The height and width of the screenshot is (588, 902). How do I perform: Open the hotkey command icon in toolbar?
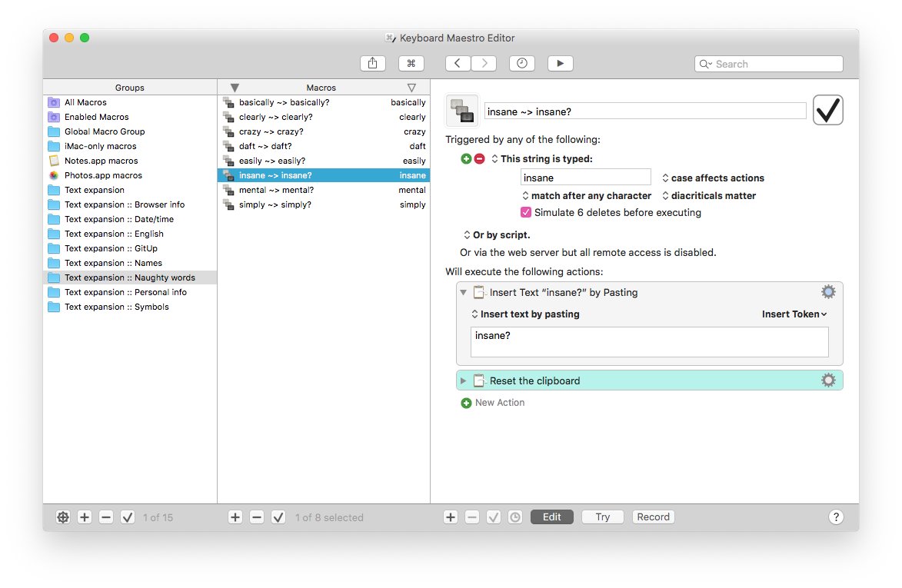(x=411, y=63)
